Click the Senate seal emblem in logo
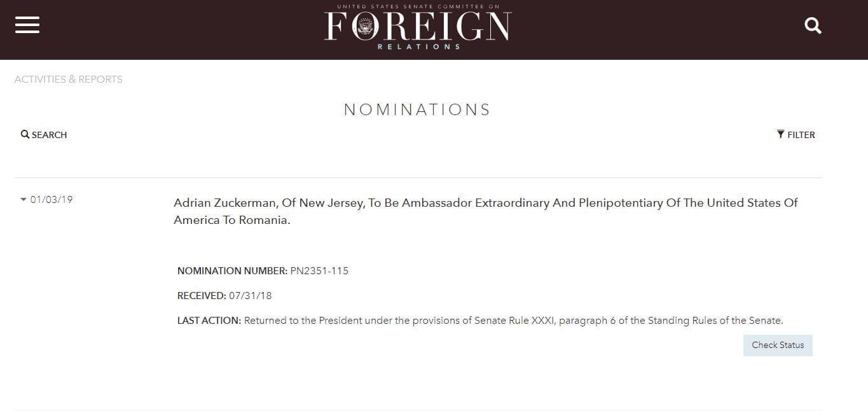 [365, 27]
